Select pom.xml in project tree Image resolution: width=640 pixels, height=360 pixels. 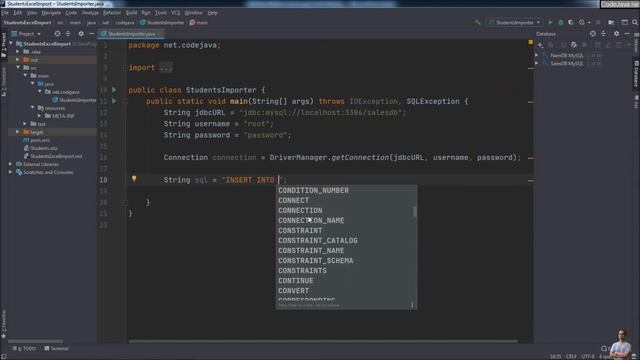pyautogui.click(x=36, y=140)
